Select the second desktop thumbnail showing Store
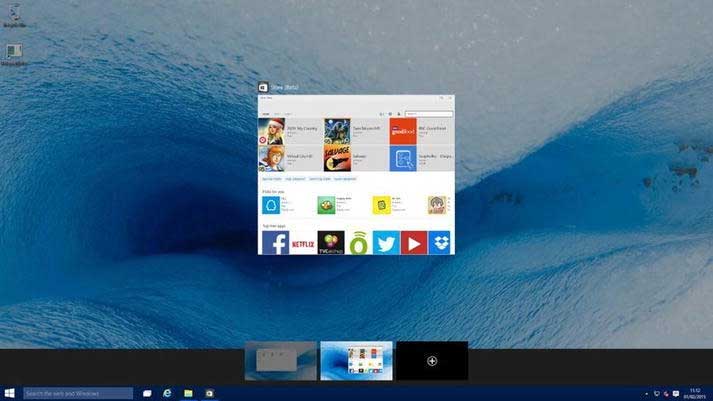 point(356,361)
